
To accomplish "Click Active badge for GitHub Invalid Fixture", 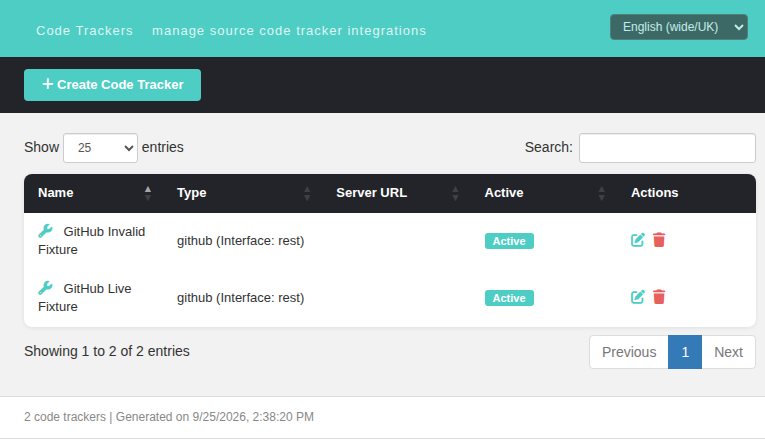I will click(x=509, y=241).
